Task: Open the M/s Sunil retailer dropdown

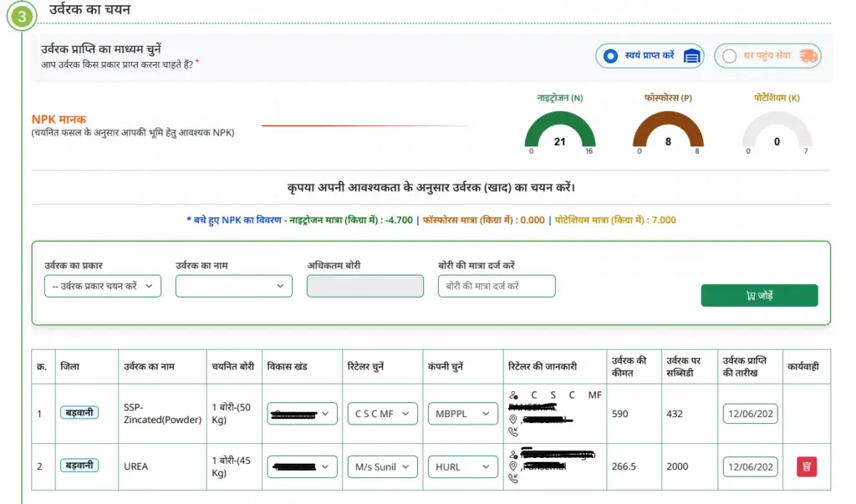Action: coord(382,467)
